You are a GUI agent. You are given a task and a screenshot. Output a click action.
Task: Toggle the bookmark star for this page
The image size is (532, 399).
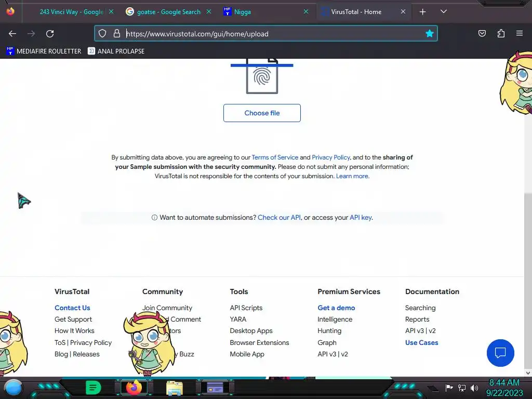[x=430, y=33]
